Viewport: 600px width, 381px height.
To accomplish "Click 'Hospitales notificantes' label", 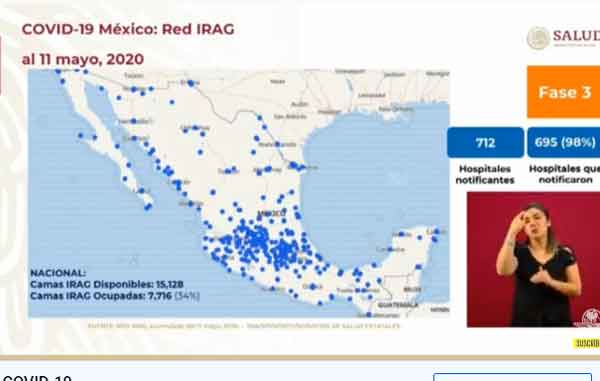I will point(485,174).
